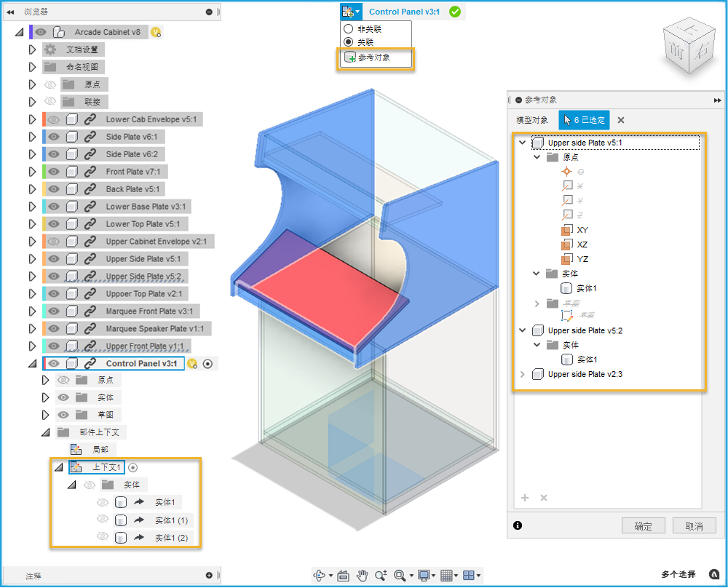Open the Display Settings monitor icon
This screenshot has width=728, height=588.
point(424,576)
